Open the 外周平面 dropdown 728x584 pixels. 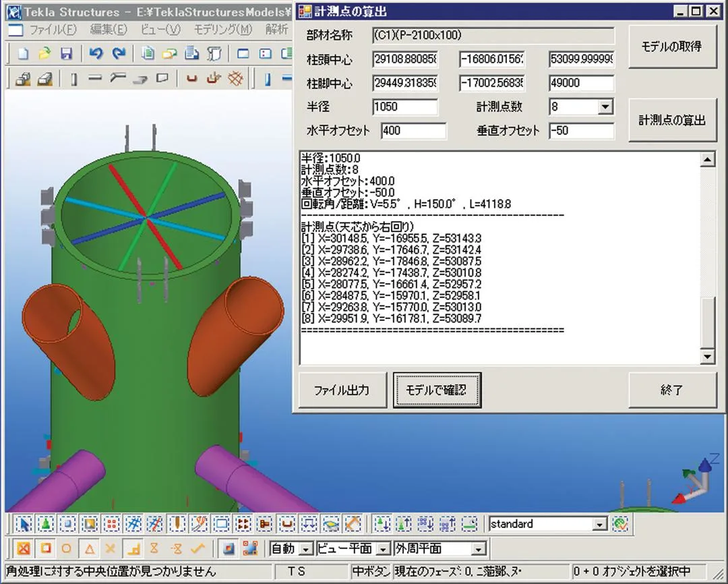(x=478, y=549)
